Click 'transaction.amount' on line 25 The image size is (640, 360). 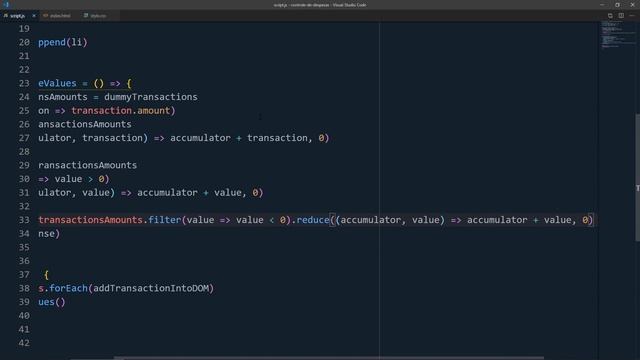[x=120, y=111]
